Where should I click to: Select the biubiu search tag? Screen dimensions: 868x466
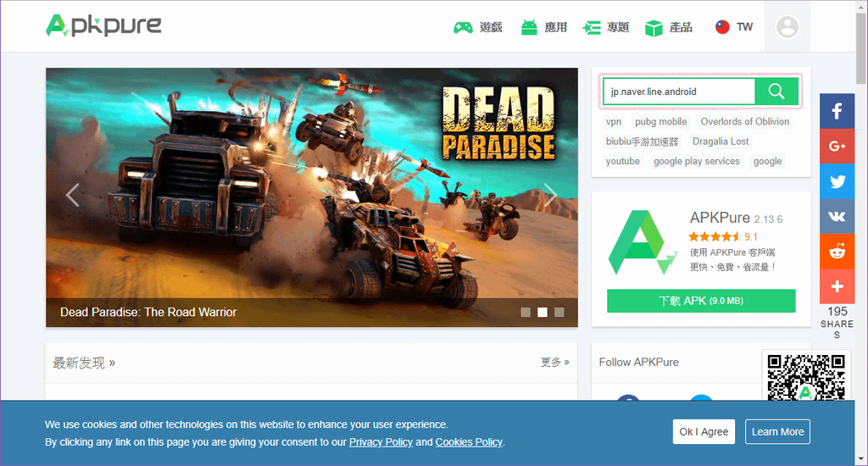click(x=643, y=141)
